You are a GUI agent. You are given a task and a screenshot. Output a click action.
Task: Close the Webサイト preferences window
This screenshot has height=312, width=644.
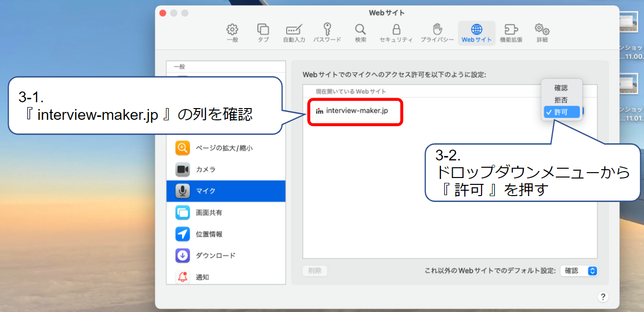point(163,13)
